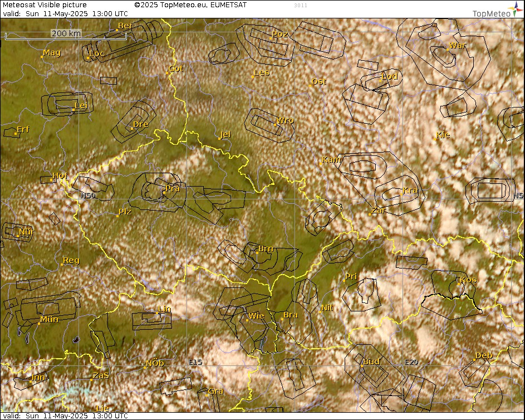This screenshot has height=420, width=525.
Task: Select the Mün city label
Action: 49,319
